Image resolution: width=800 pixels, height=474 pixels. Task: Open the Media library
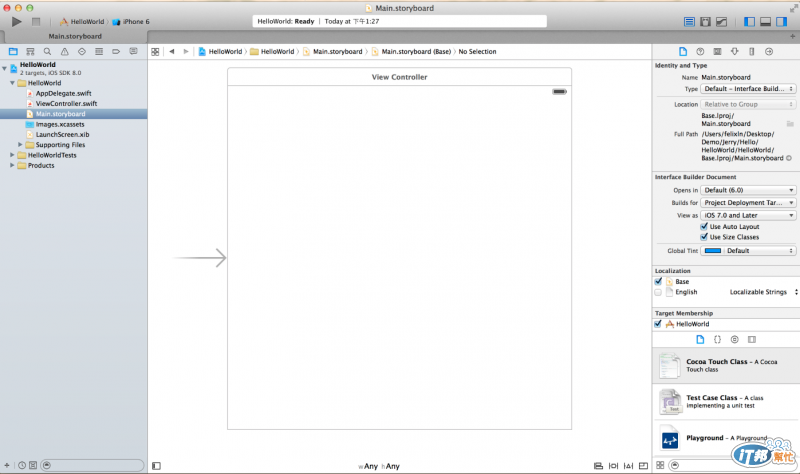pyautogui.click(x=752, y=339)
